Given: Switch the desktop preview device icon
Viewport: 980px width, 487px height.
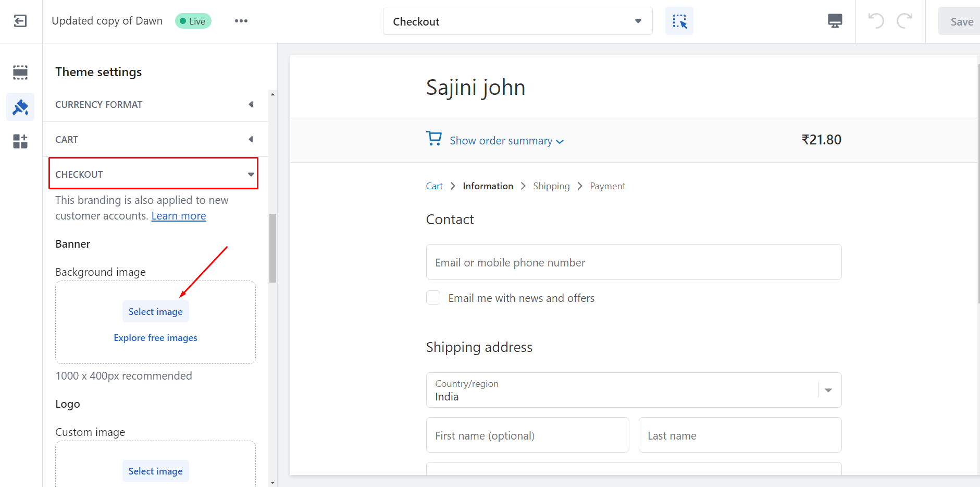Looking at the screenshot, I should click(835, 21).
